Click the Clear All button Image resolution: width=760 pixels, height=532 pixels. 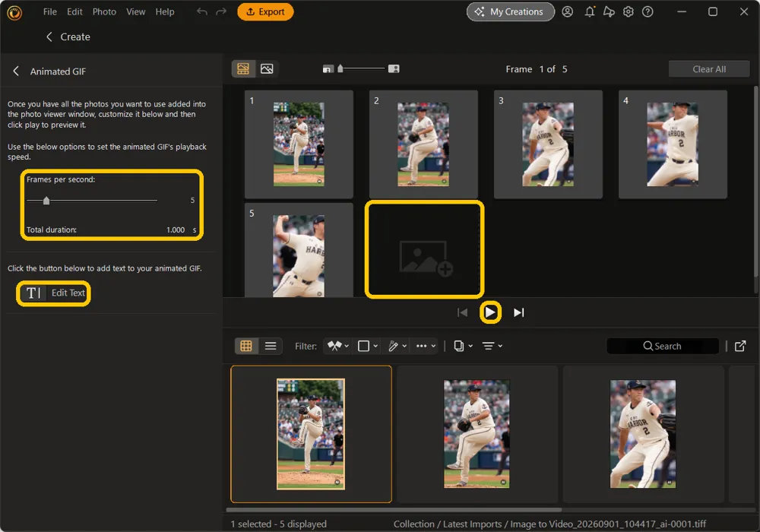point(708,69)
